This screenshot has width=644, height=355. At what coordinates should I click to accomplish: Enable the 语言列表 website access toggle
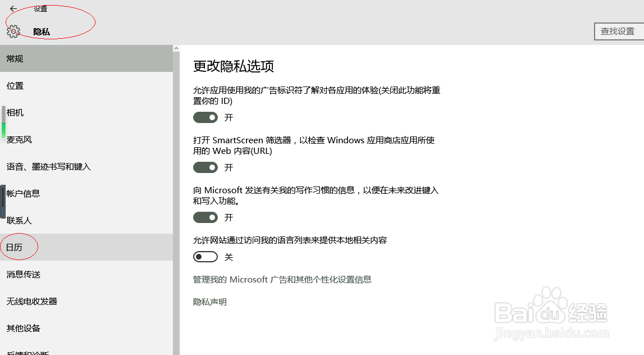205,257
